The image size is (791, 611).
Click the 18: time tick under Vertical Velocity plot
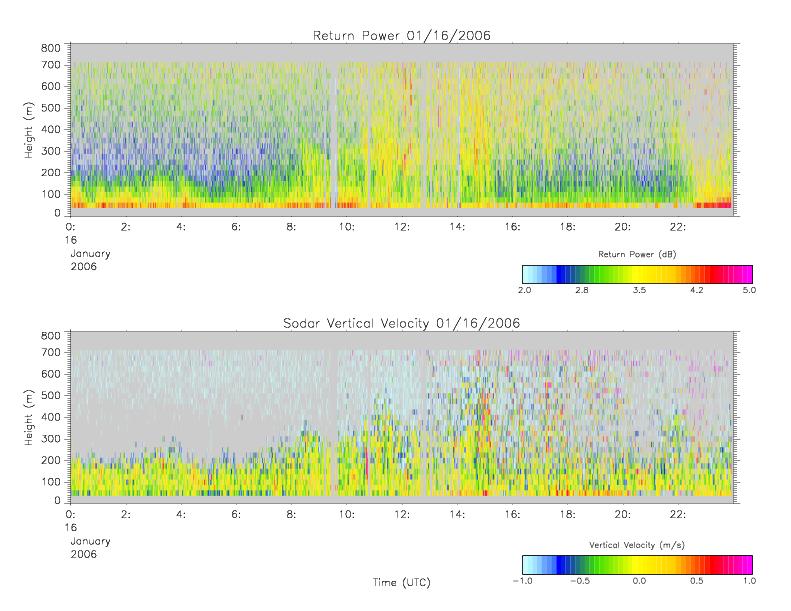click(567, 515)
